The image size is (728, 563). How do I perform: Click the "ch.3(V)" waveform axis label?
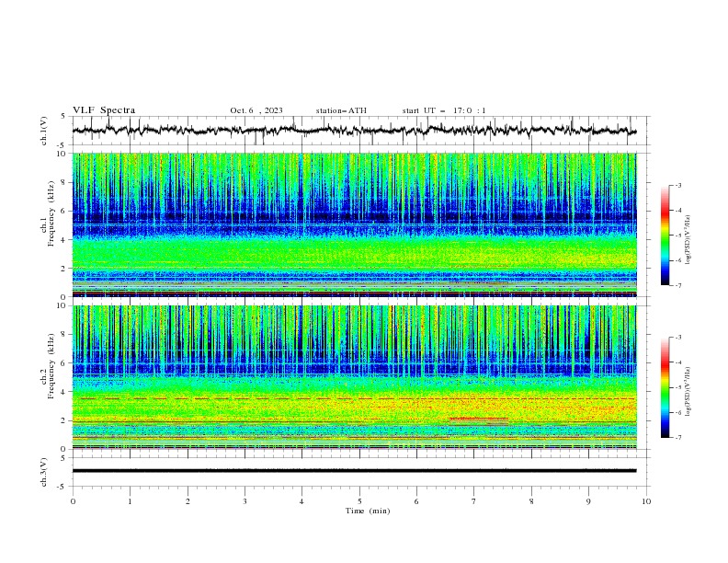44,472
